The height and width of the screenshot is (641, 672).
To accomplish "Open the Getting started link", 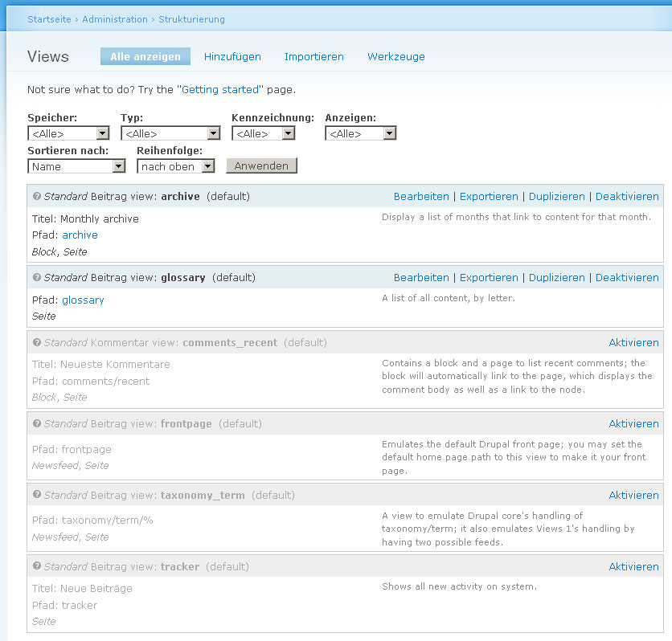I will [220, 89].
